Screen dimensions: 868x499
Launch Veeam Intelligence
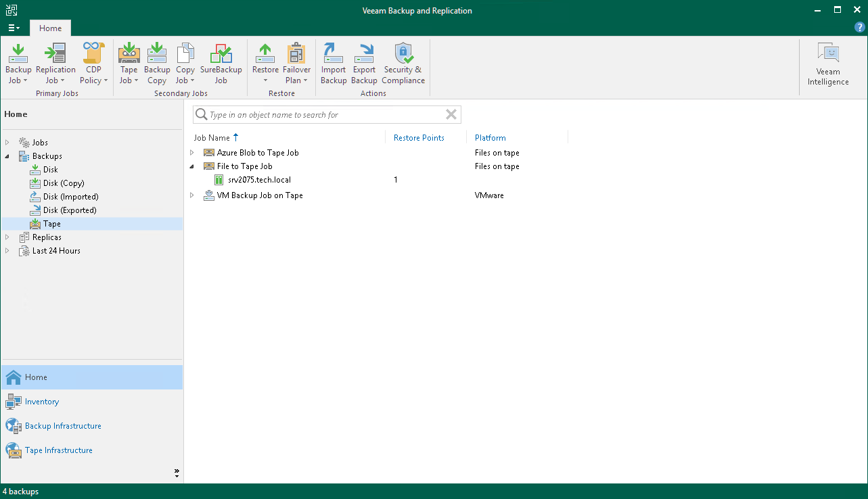pyautogui.click(x=828, y=64)
